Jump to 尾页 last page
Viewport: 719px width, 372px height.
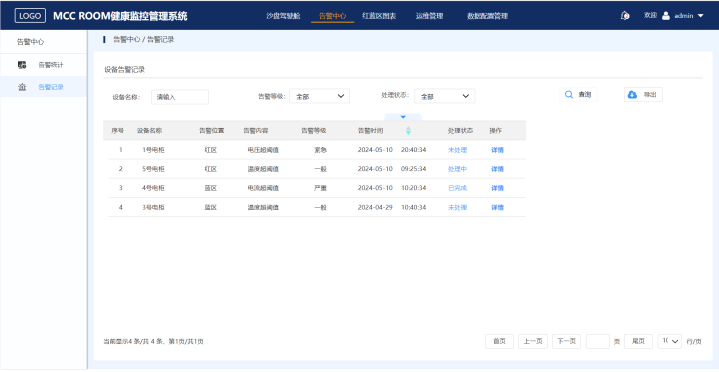[638, 341]
